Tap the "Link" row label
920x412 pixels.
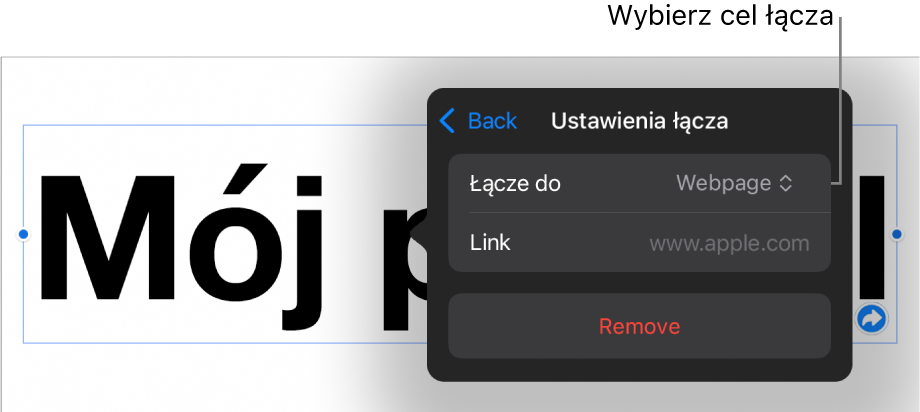click(x=490, y=242)
